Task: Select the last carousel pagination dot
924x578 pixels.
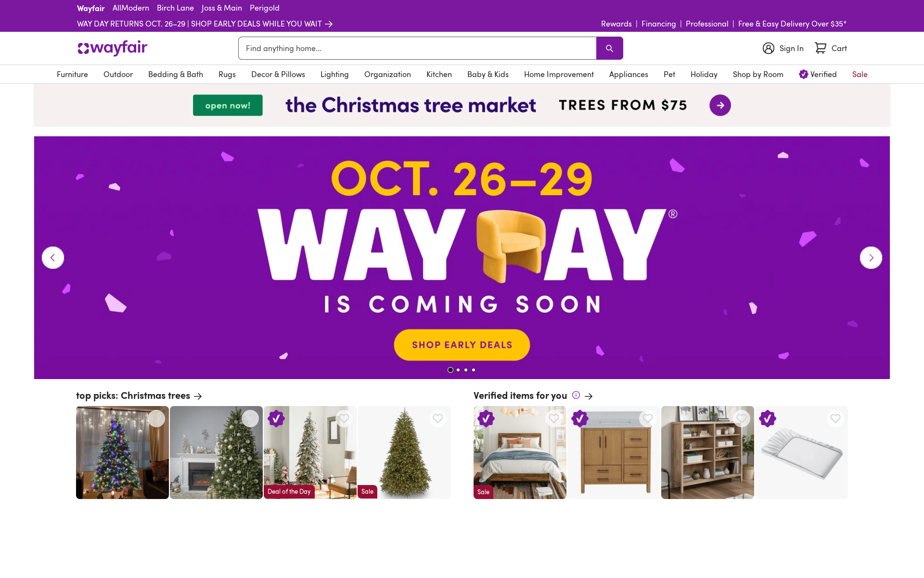Action: tap(474, 370)
